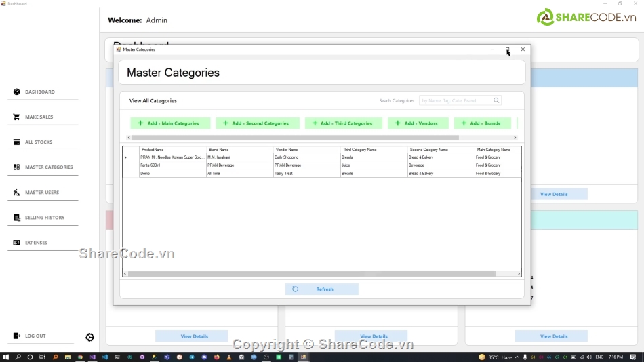Click the search magnifier icon

tap(496, 100)
